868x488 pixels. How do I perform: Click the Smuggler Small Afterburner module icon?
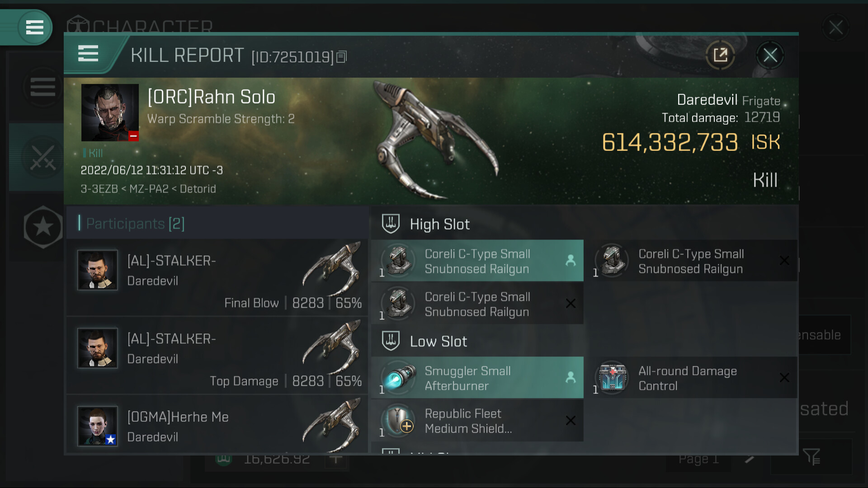tap(398, 378)
